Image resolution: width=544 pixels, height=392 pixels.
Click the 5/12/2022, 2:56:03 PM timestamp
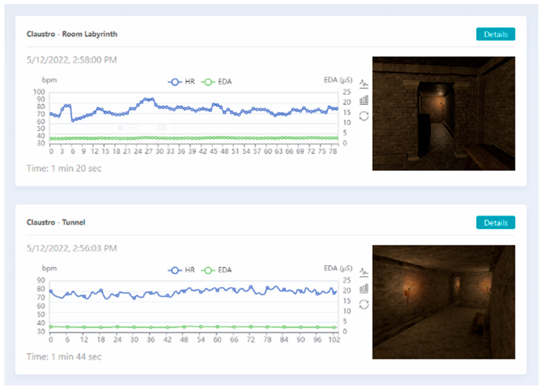(72, 248)
